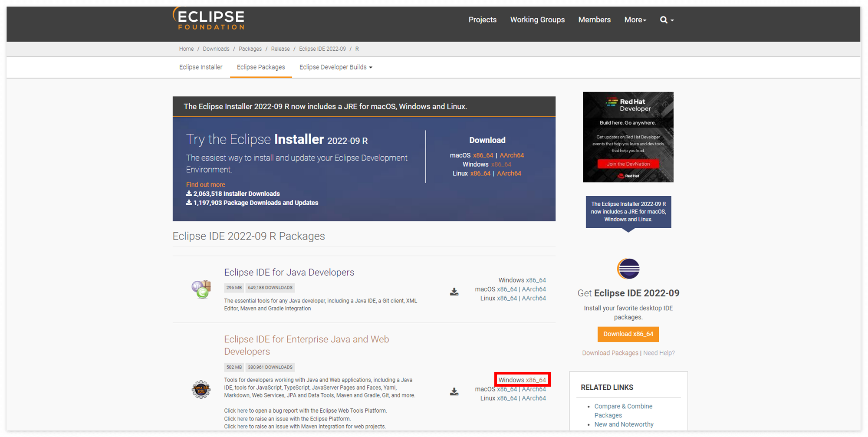
Task: Open Eclipse IDE for Java Developers title
Action: 289,273
